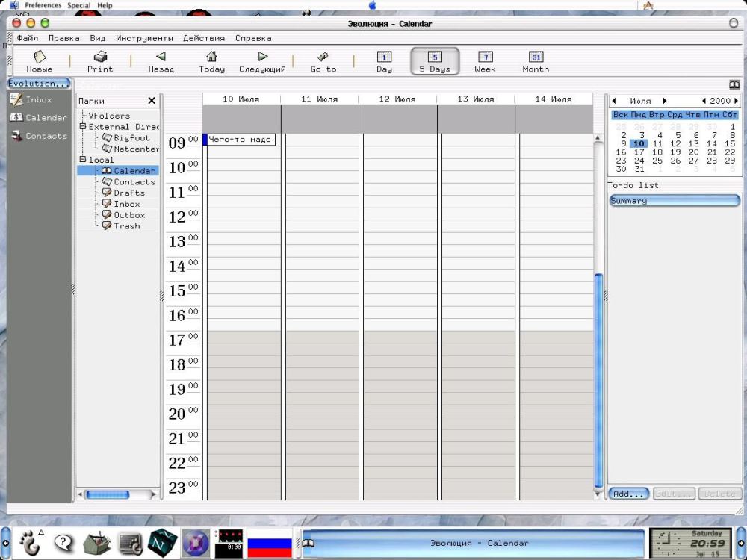Go to previous month arrow left of Июля
Screen dimensions: 747x560
tap(614, 101)
